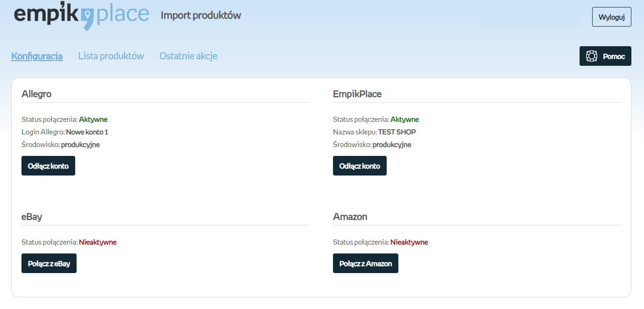
Task: Click the Amazon section heading
Action: pos(350,217)
